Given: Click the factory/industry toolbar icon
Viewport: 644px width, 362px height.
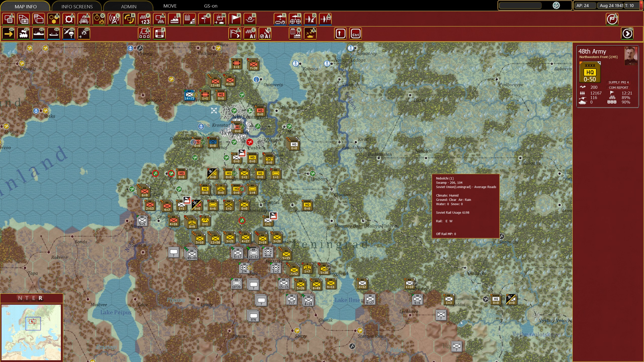Looking at the screenshot, I should click(174, 19).
